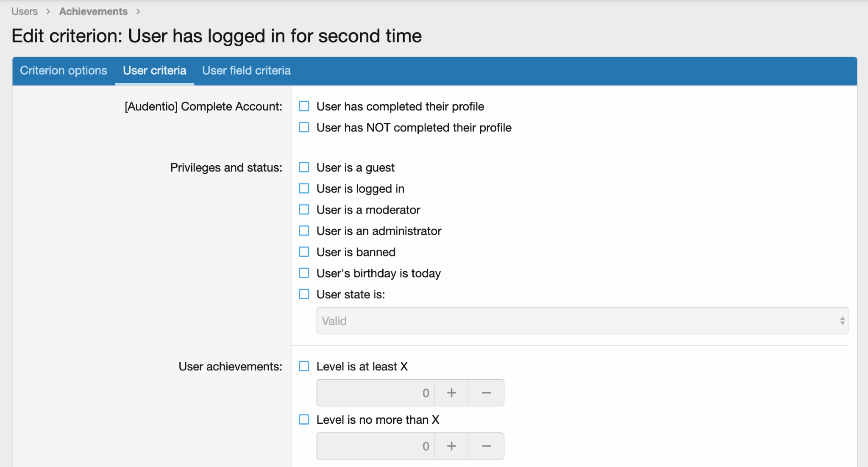Decrease 'Level is at least X' value with minus

coord(486,393)
